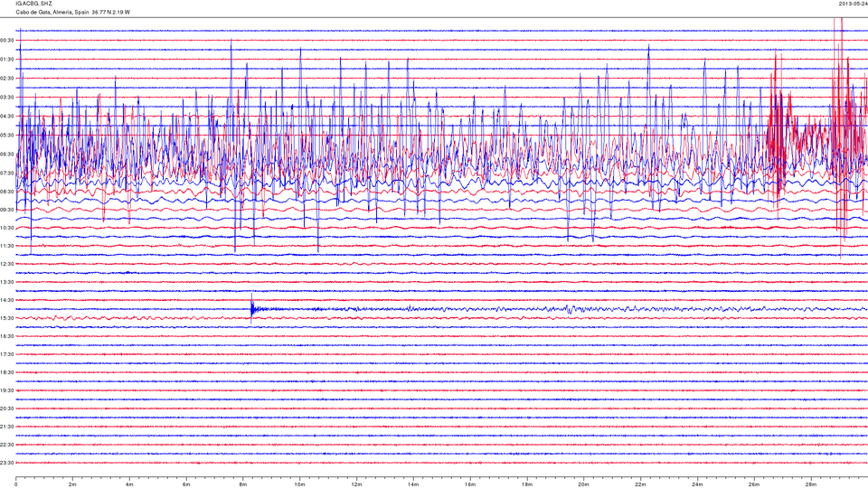
Task: Click the 2m tick on the minute axis
Action: pos(72,484)
